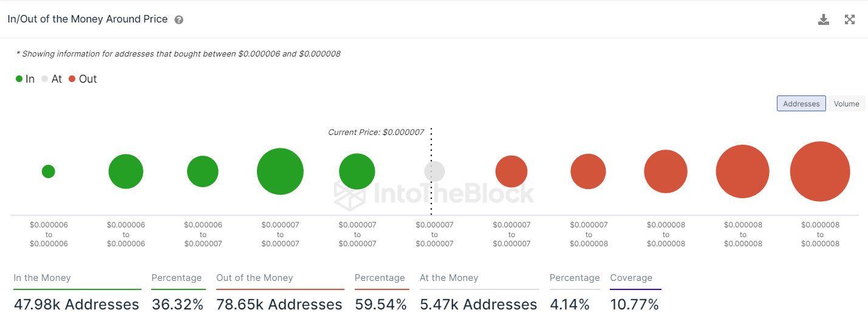Expand chart to fullscreen

coord(850,19)
